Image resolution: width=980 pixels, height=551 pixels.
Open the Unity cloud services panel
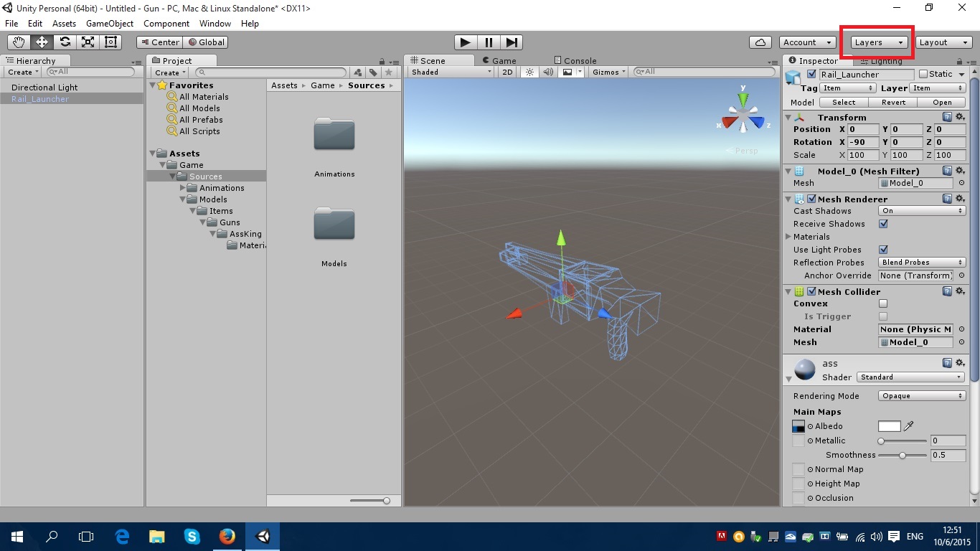click(x=760, y=42)
